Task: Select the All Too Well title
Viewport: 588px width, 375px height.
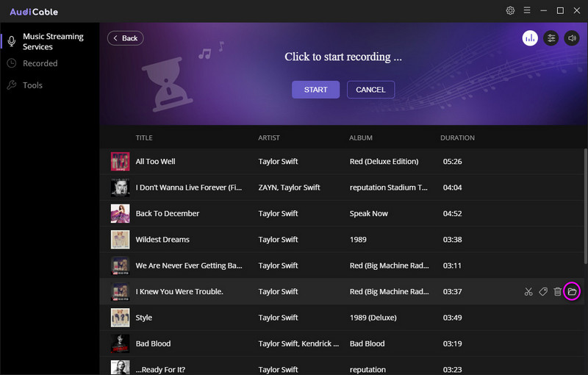Action: (155, 161)
